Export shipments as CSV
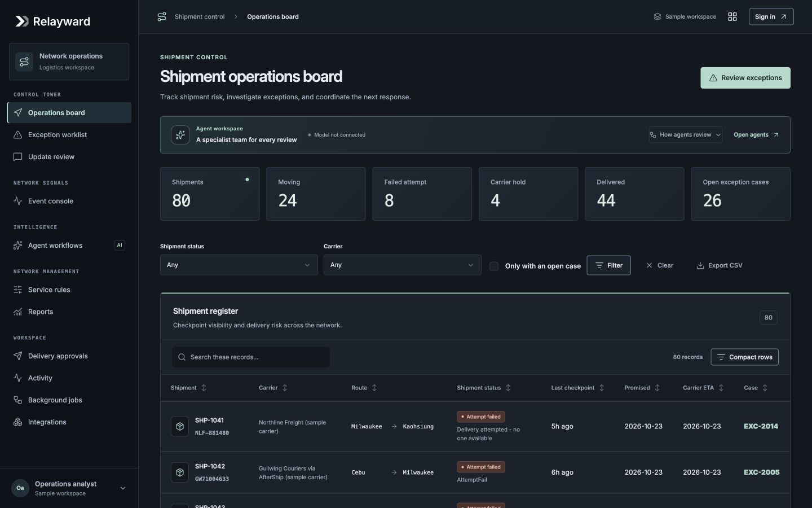The image size is (812, 508). pos(720,265)
